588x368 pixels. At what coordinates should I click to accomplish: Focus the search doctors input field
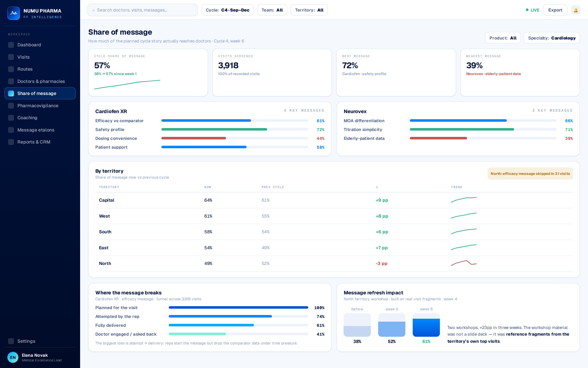point(143,10)
